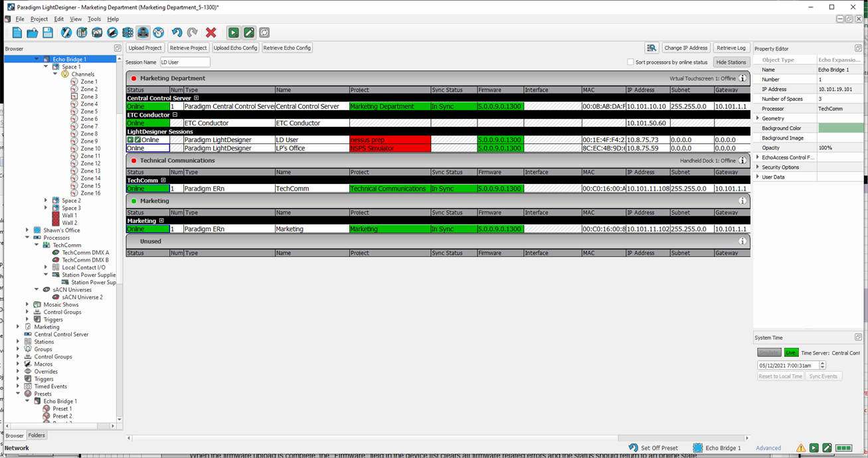Image resolution: width=868 pixels, height=458 pixels.
Task: Select TechComm DMX A in the tree
Action: tap(86, 253)
